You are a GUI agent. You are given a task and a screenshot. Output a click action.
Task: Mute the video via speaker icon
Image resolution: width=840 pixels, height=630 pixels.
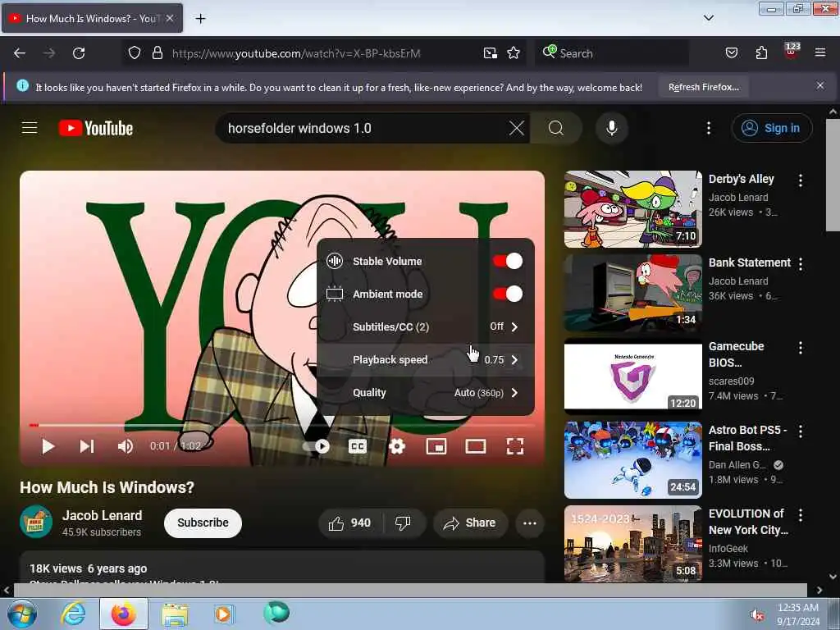point(126,446)
